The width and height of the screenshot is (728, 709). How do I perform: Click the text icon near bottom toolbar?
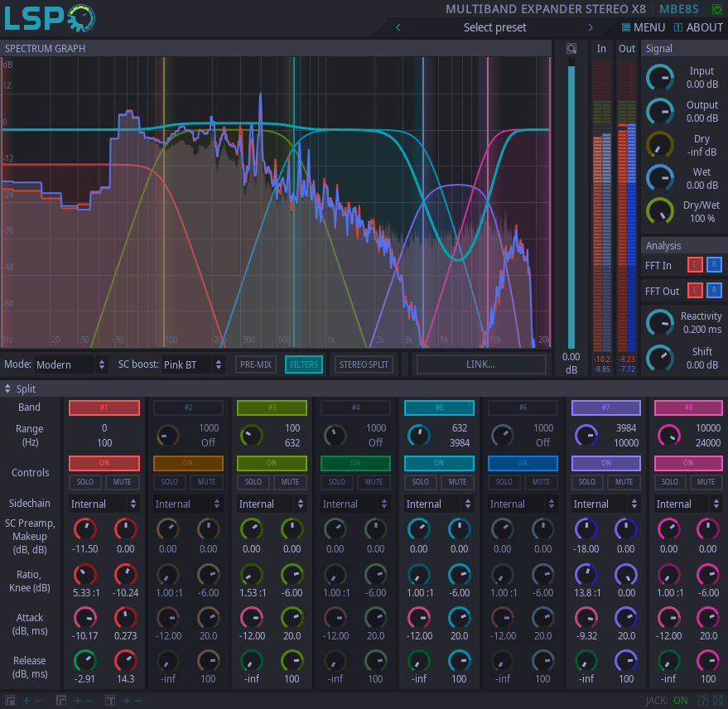click(109, 700)
